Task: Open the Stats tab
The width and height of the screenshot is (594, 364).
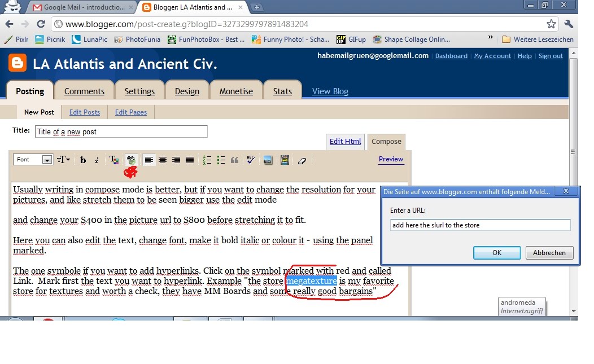Action: click(283, 91)
